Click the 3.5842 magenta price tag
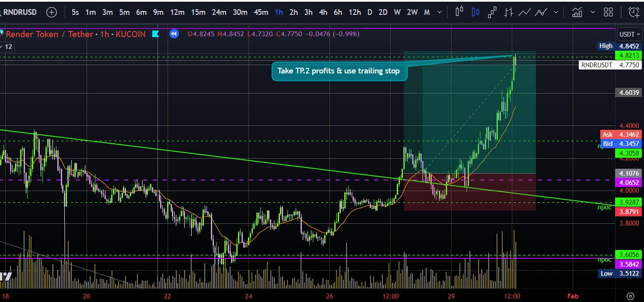The image size is (644, 302). (628, 264)
